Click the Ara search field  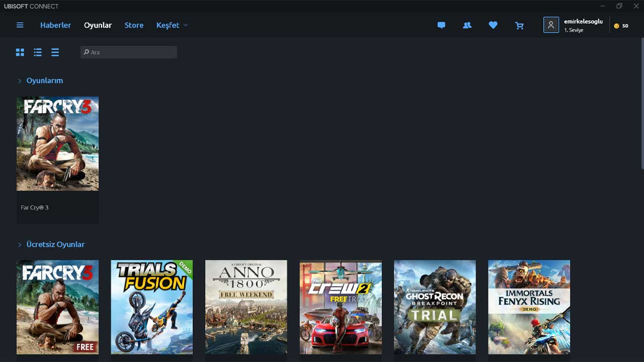pos(128,52)
